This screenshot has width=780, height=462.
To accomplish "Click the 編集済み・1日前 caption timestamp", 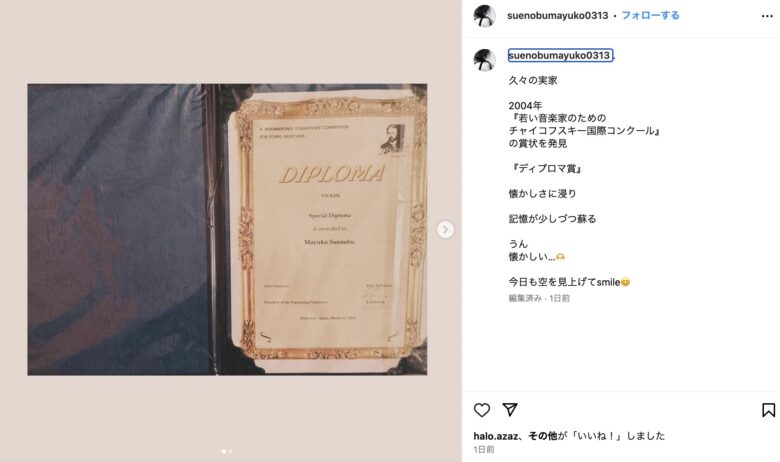I will pos(539,298).
